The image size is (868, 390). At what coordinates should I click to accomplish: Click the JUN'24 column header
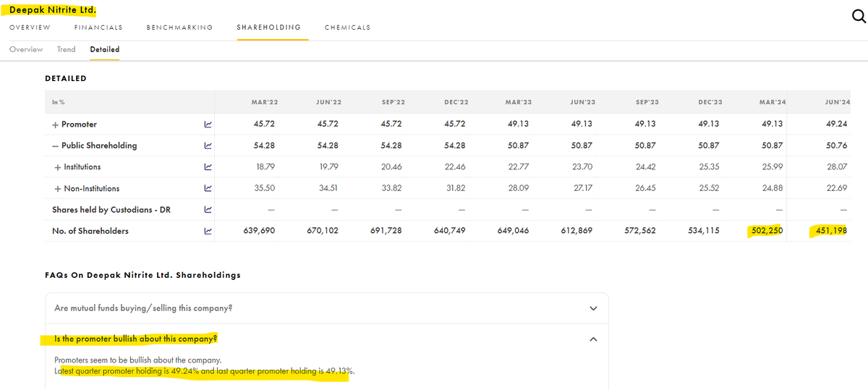click(836, 103)
